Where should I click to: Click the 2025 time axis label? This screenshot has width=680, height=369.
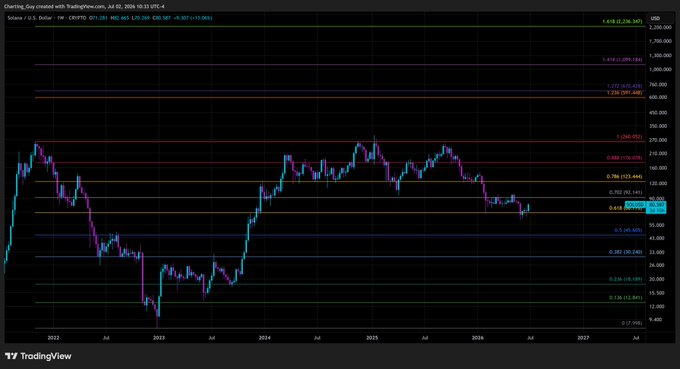(x=372, y=337)
